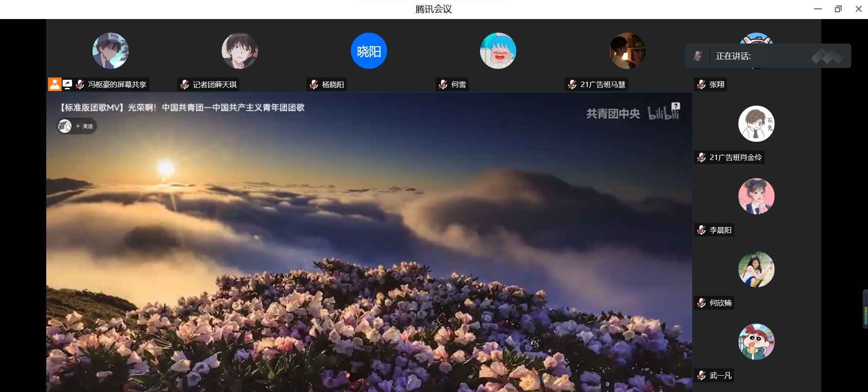Select 何欣楠's participant avatar
Screen dimensions: 868x392
[756, 269]
